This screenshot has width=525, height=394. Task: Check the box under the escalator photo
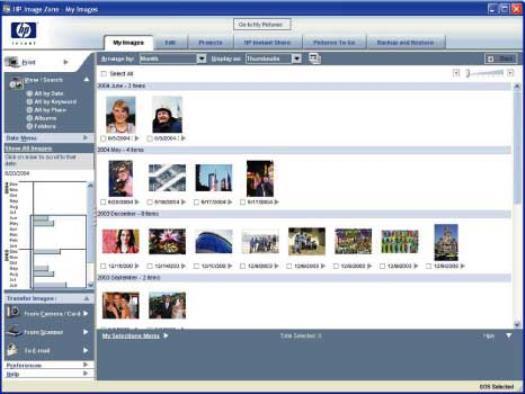coord(150,202)
